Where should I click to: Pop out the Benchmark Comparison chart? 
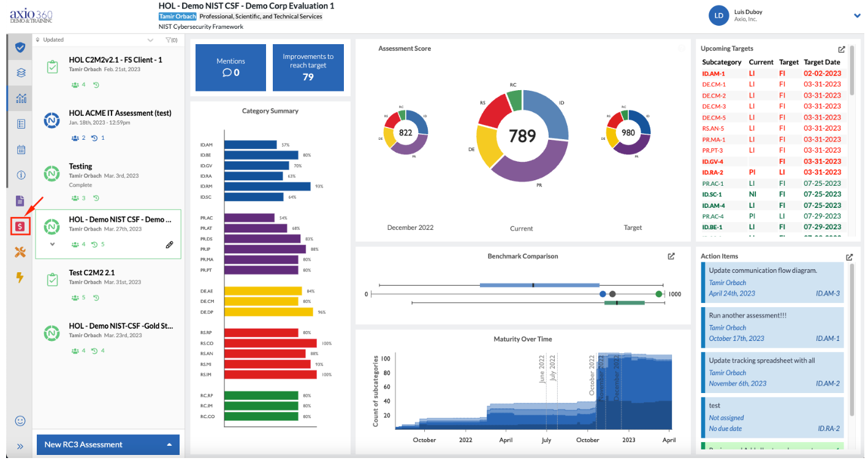tap(671, 256)
